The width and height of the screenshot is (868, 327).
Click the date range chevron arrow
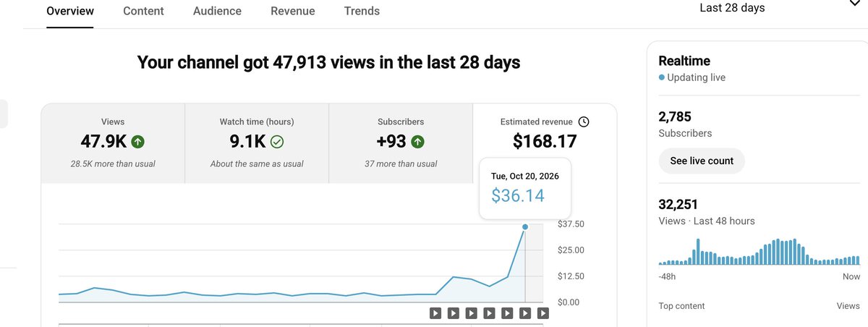[854, 4]
